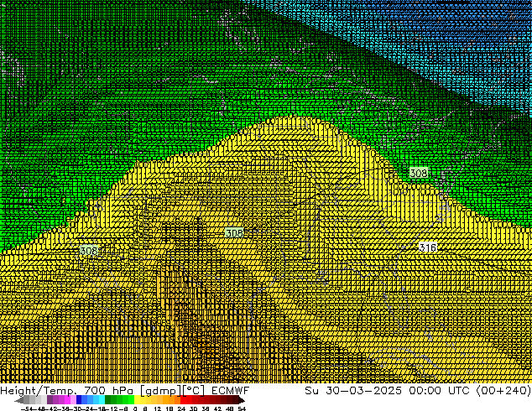532x411 pixels.
Task: Click the pink swatch in the color legend
Action: tap(73, 400)
